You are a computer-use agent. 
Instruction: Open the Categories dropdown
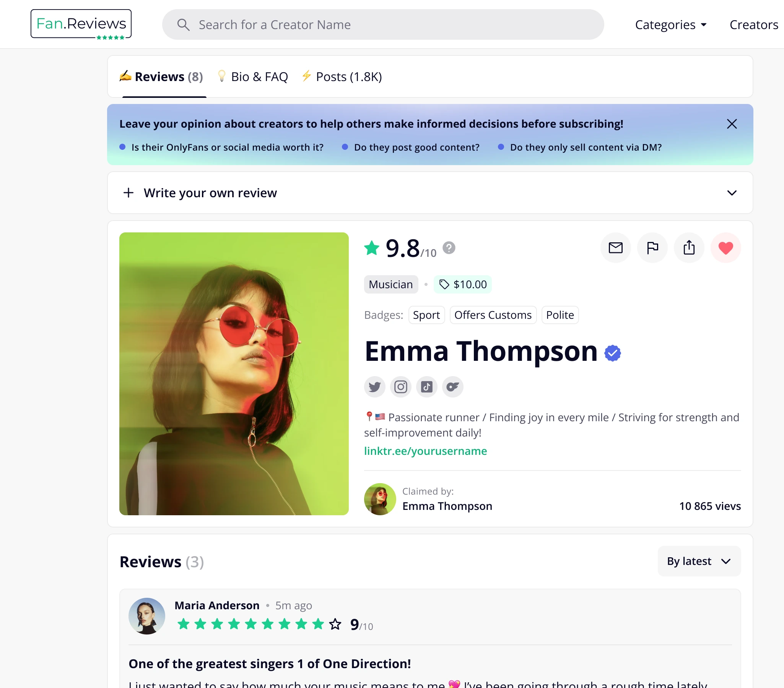(x=671, y=25)
